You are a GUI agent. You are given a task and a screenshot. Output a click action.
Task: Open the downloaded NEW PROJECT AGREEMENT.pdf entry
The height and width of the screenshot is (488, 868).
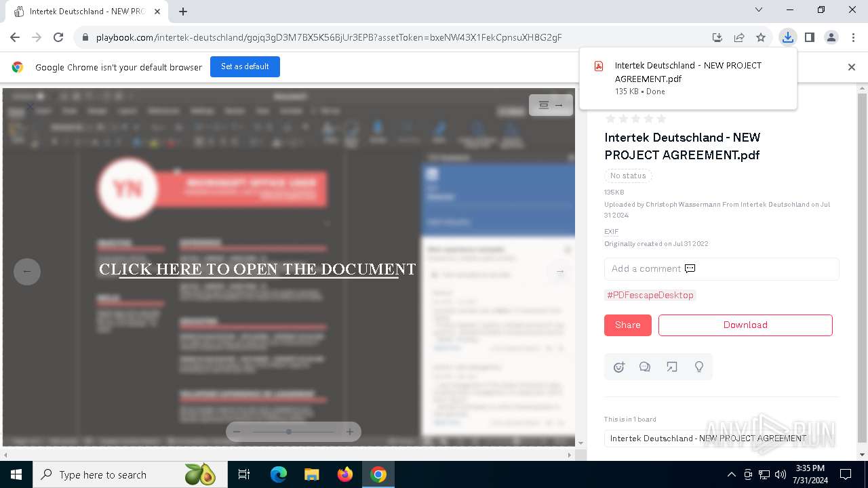tap(688, 78)
